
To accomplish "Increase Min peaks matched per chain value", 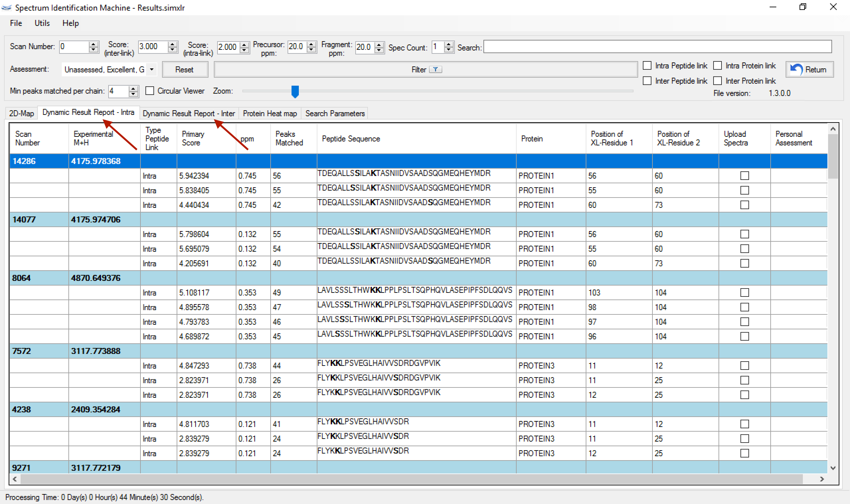I will [133, 88].
